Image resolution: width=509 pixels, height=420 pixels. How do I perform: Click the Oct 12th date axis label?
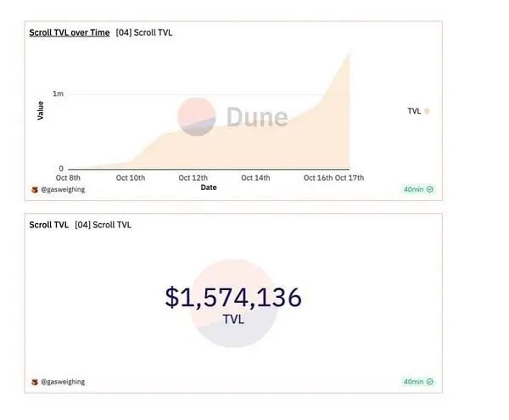pyautogui.click(x=193, y=177)
